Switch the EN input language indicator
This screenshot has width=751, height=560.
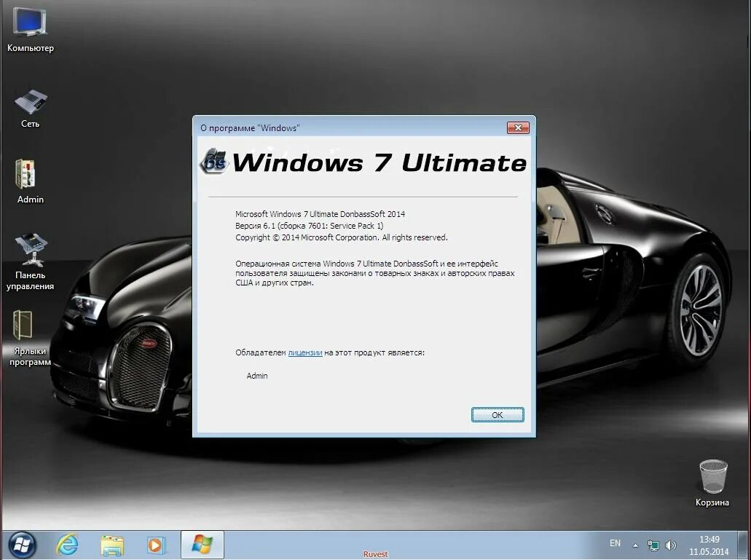(615, 543)
